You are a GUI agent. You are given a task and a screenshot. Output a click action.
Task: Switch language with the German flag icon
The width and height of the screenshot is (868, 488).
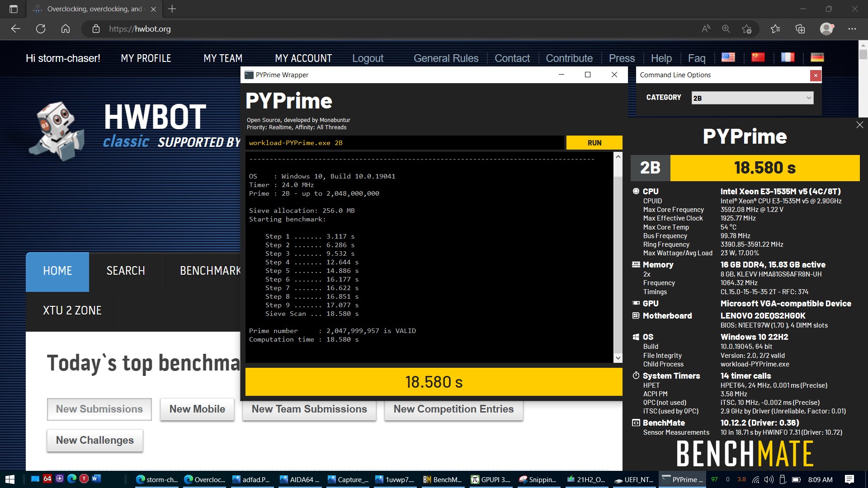click(817, 57)
